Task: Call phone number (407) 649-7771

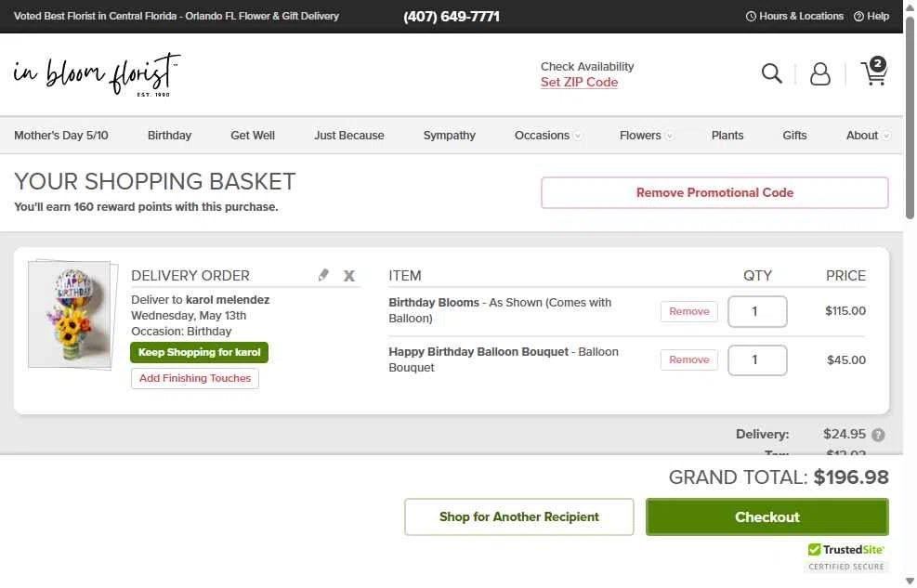Action: pyautogui.click(x=452, y=17)
